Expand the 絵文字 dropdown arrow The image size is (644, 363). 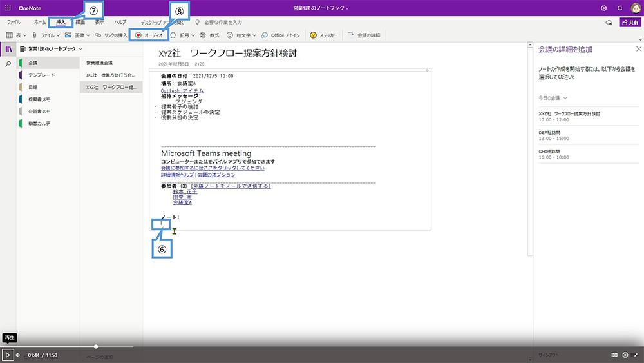[x=254, y=35]
